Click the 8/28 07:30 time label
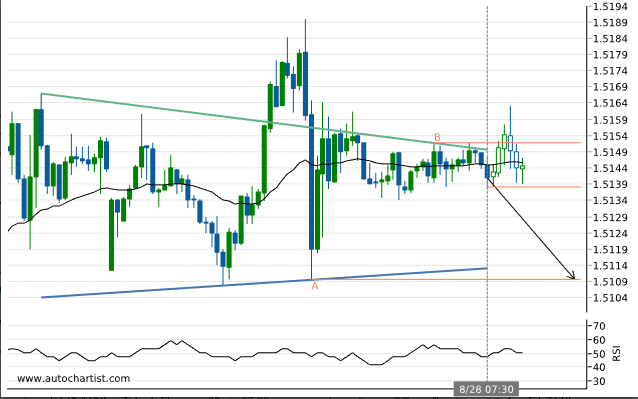 coord(486,389)
